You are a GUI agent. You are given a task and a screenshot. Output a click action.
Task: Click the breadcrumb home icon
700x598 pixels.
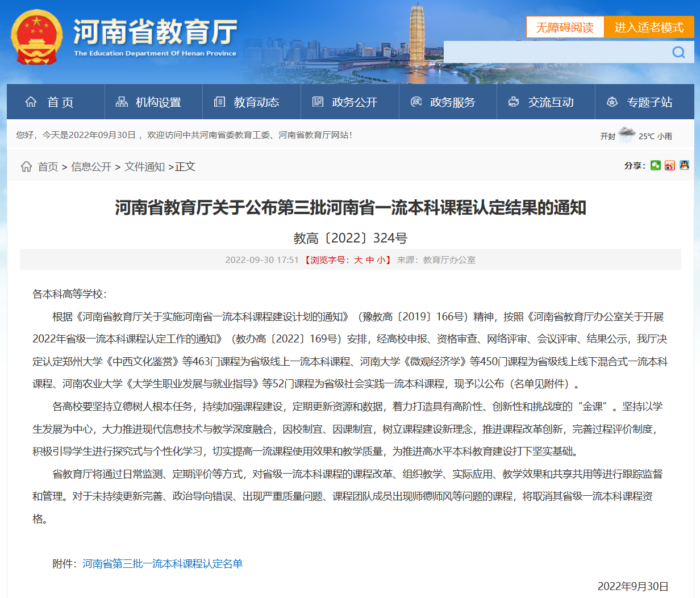26,166
